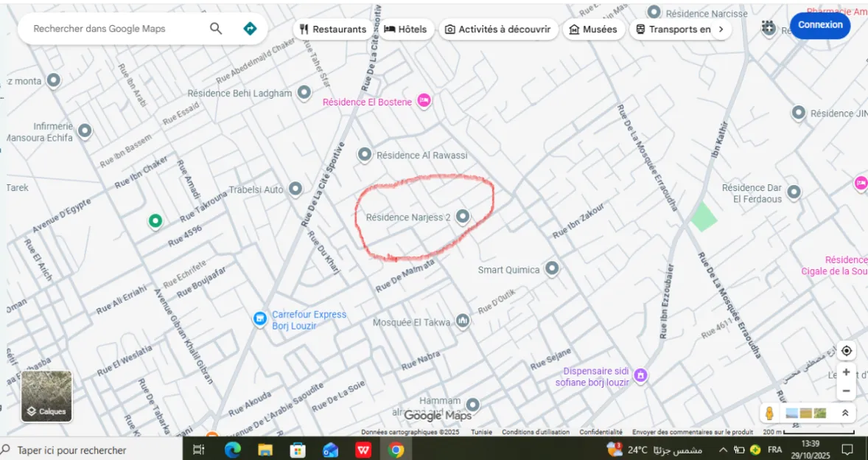Open directions with the teal arrow icon
868x460 pixels.
click(250, 28)
